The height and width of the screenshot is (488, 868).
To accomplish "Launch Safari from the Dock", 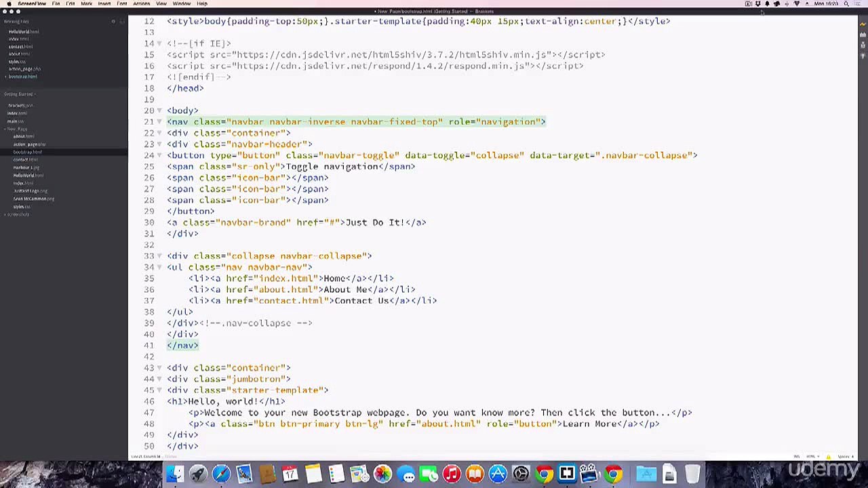I will (x=221, y=474).
